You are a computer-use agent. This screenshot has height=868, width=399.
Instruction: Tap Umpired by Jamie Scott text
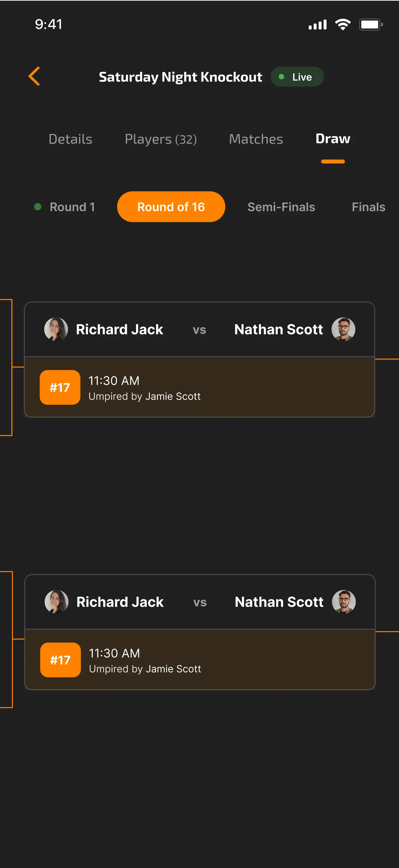(144, 396)
